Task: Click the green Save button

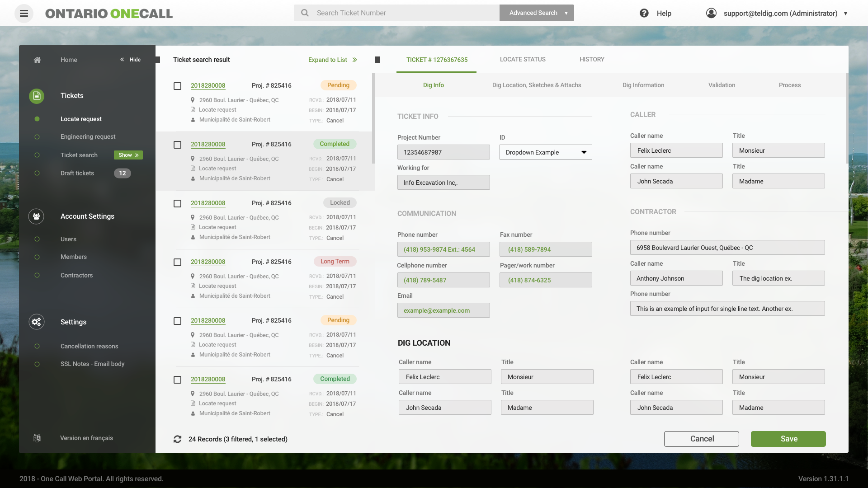Action: point(788,439)
